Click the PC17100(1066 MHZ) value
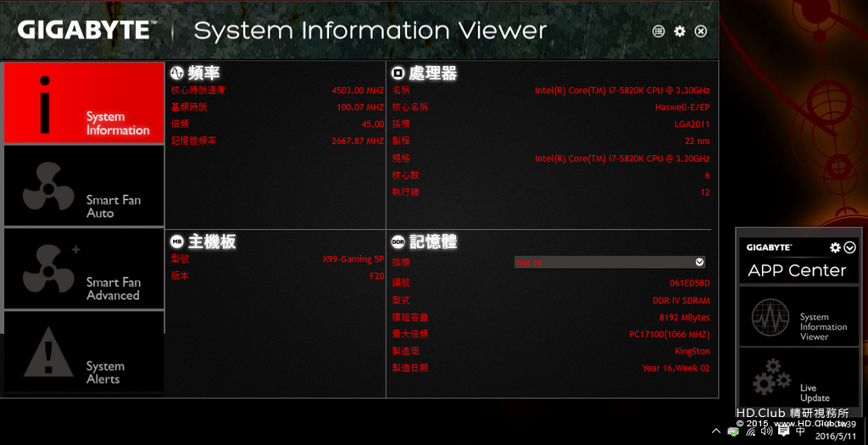 point(670,334)
